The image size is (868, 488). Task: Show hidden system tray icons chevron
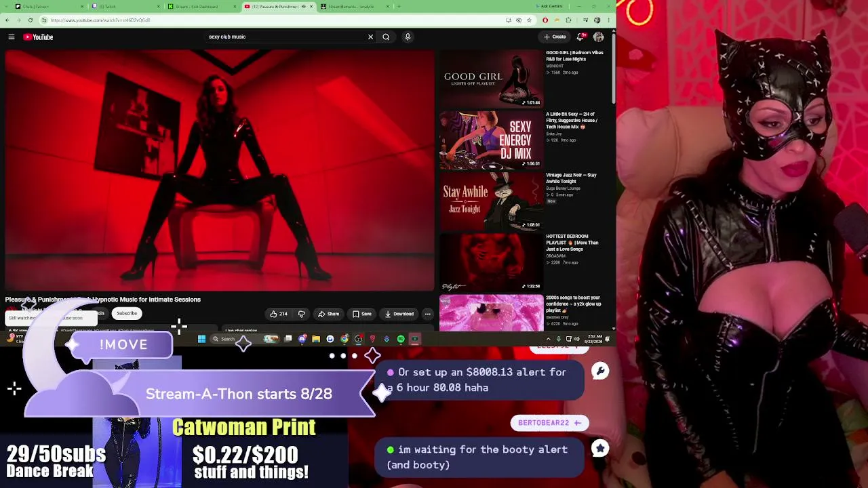(x=549, y=339)
